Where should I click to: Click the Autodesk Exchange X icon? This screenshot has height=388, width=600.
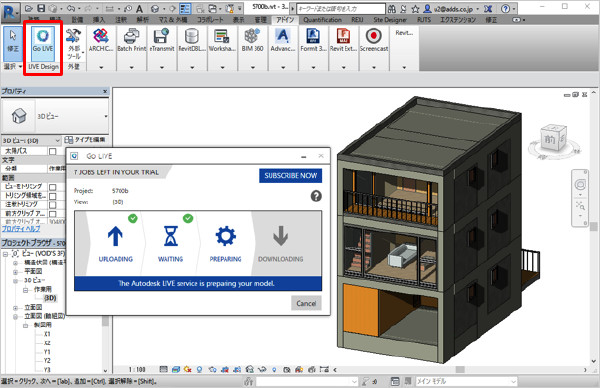click(x=488, y=8)
